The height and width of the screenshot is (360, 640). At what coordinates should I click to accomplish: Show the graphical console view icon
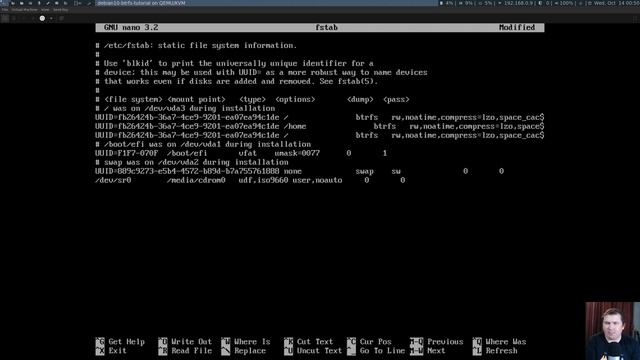pos(5,18)
